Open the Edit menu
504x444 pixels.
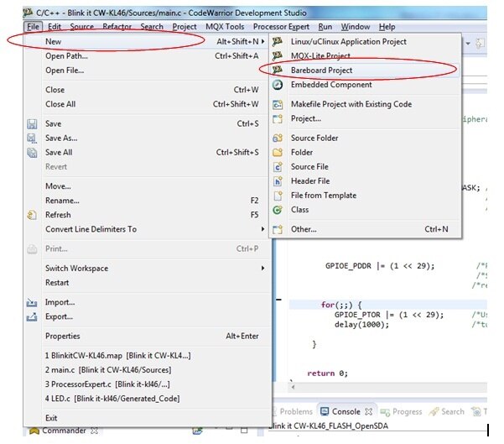55,27
